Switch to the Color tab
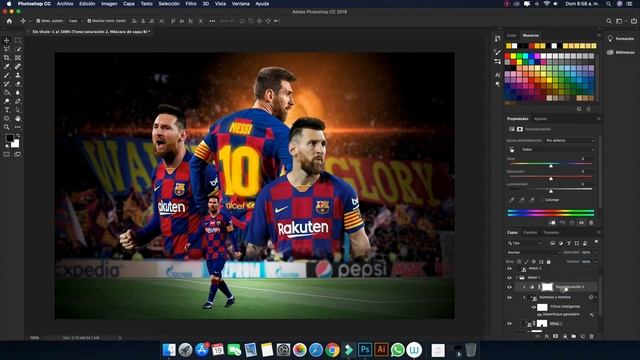This screenshot has height=360, width=640. coord(511,36)
